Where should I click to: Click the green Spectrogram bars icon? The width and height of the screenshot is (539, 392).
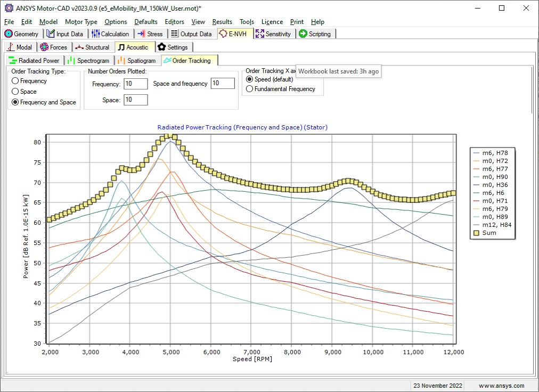[71, 61]
